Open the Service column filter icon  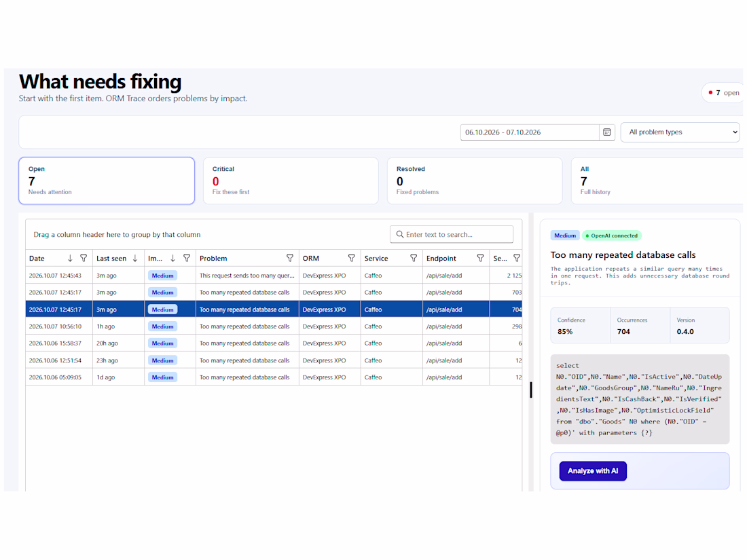tap(414, 258)
